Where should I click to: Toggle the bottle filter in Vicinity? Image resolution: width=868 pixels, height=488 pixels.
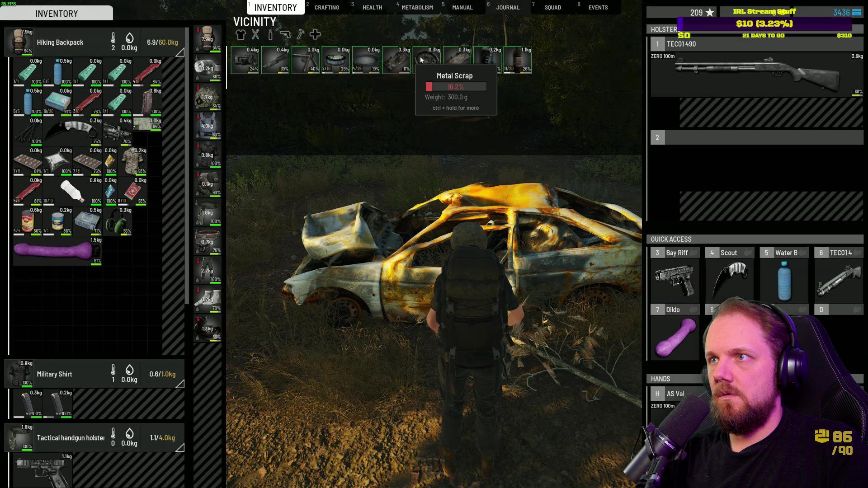point(270,34)
